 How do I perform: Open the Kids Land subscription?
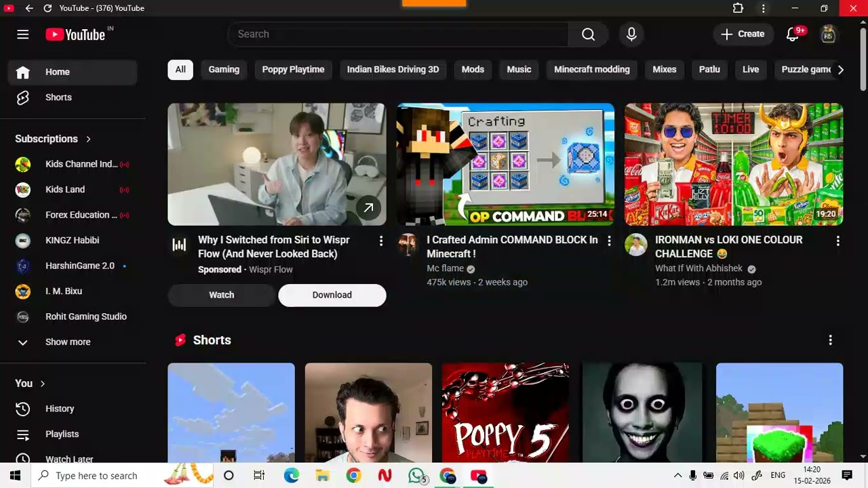pos(73,190)
